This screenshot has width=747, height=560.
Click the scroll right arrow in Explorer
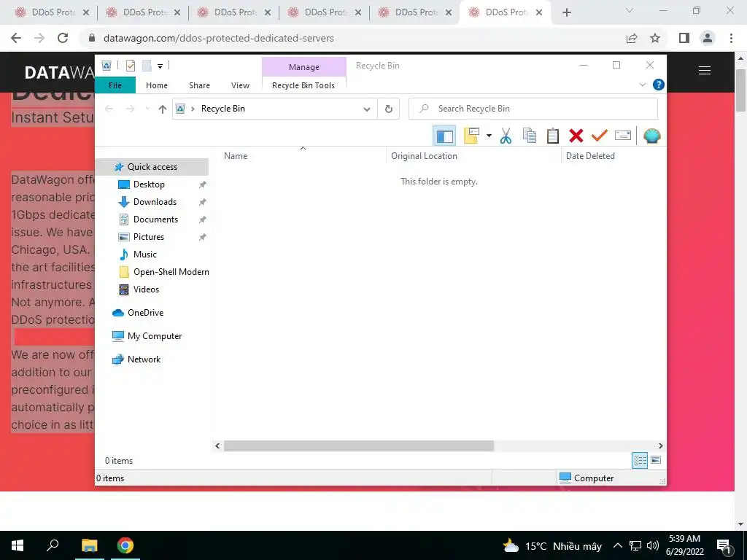pos(660,446)
